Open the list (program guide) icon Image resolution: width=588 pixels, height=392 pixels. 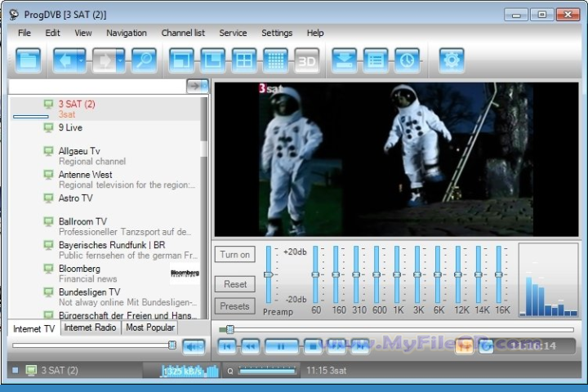coord(376,60)
